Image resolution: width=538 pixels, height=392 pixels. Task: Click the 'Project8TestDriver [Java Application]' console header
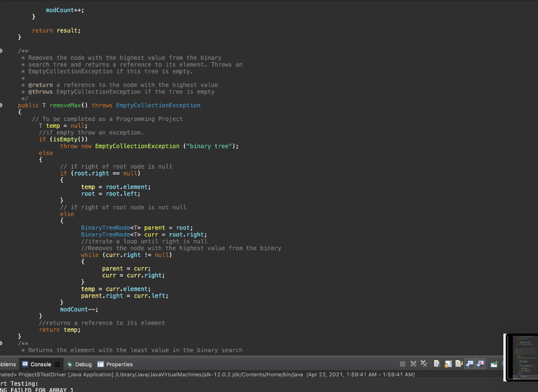[x=66, y=375]
